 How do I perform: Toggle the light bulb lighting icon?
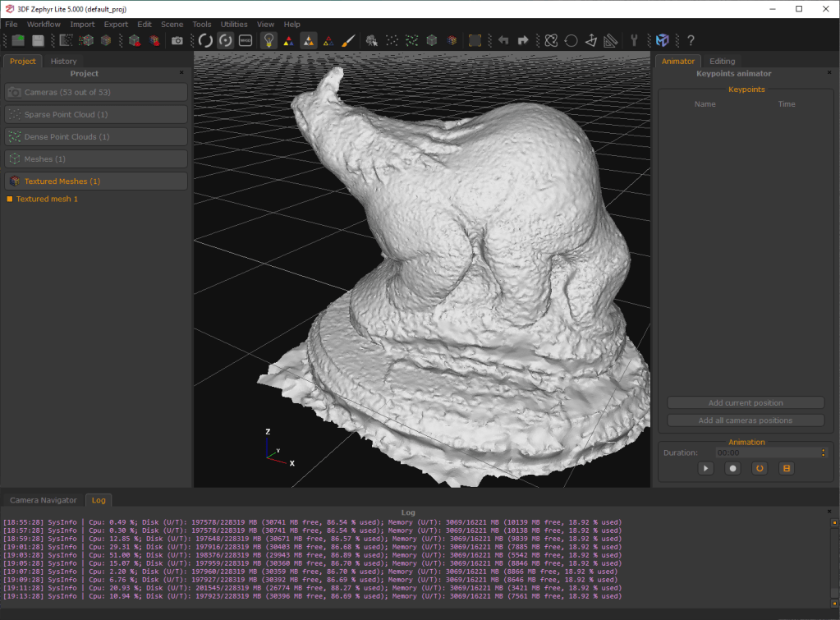tap(268, 40)
